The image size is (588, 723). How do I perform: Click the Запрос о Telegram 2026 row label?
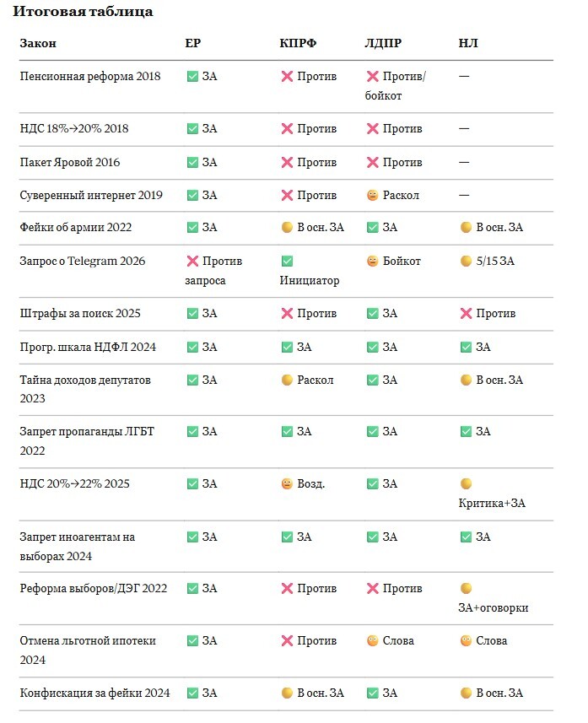point(83,262)
